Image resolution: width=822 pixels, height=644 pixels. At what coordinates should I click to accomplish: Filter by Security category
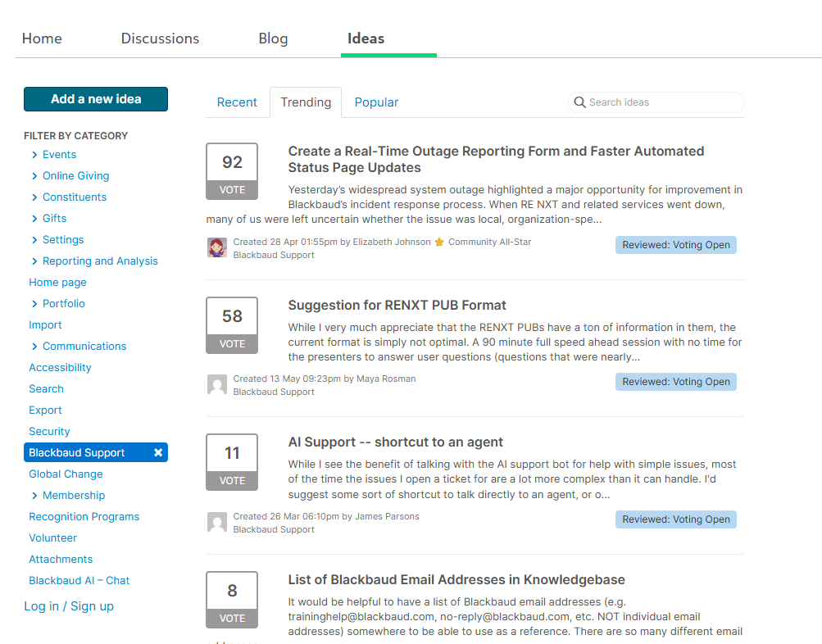[49, 432]
